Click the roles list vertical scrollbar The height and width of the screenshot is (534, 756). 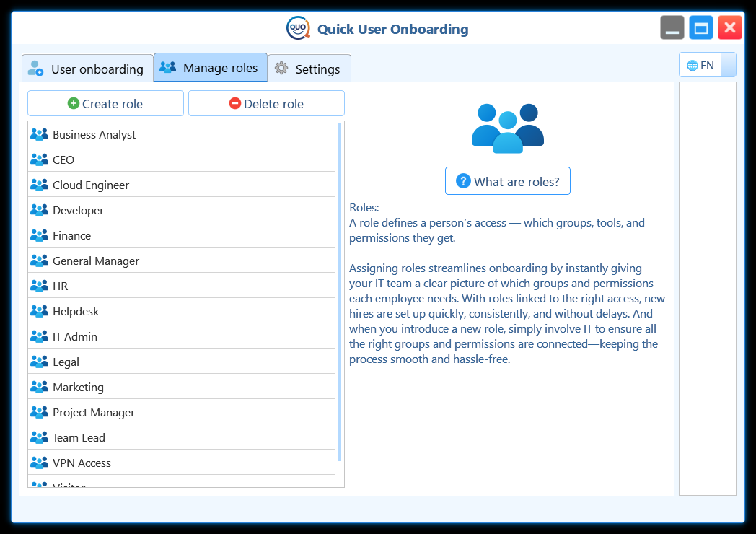click(340, 292)
